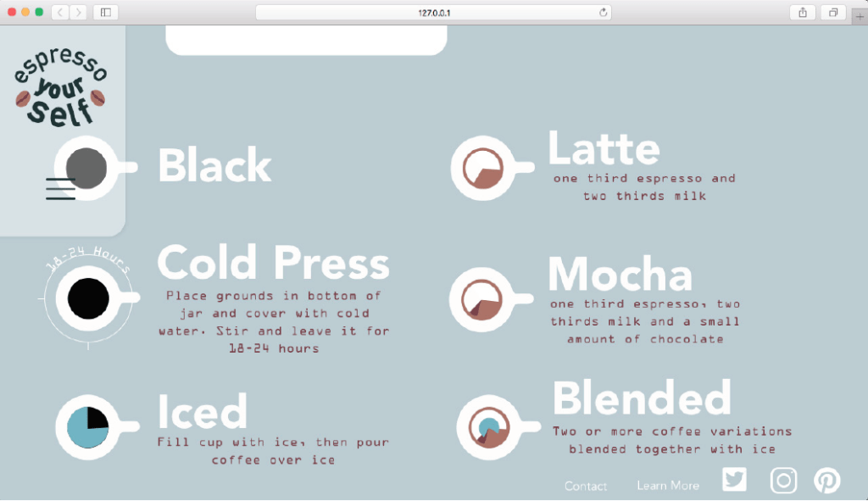Click the address bar showing 127.0.0.1
The height and width of the screenshot is (501, 868).
(432, 13)
